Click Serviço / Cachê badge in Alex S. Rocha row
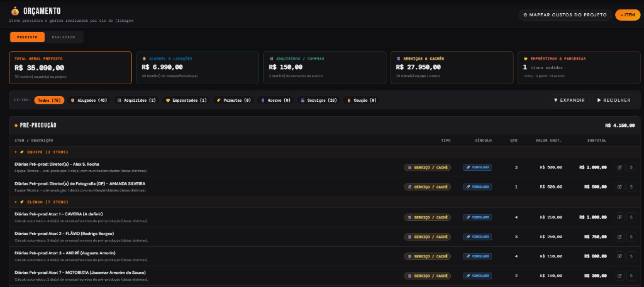Image resolution: width=644 pixels, height=287 pixels. click(427, 167)
